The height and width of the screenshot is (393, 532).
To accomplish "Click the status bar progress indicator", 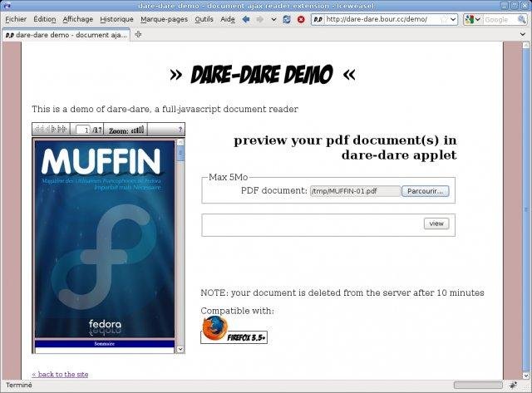I will pyautogui.click(x=478, y=385).
